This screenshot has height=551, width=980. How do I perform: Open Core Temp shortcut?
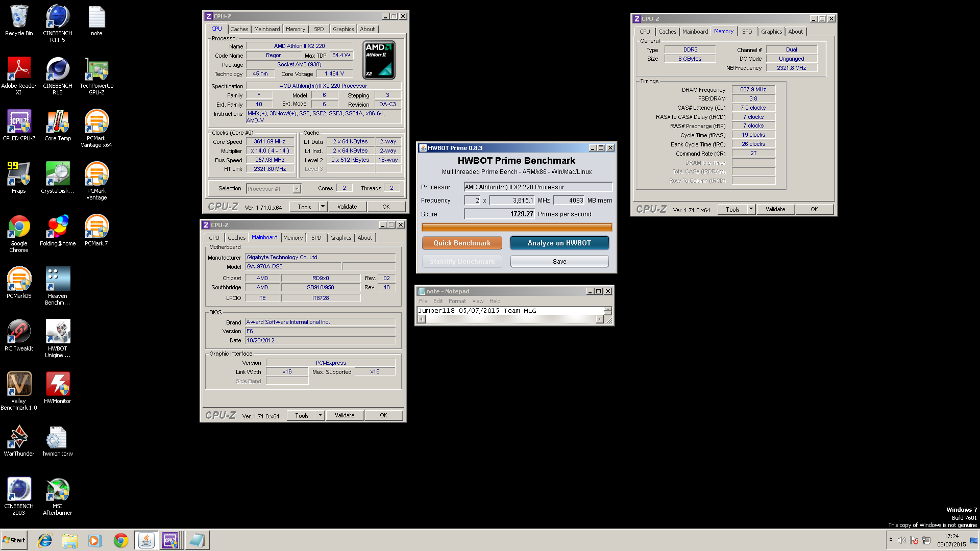58,125
